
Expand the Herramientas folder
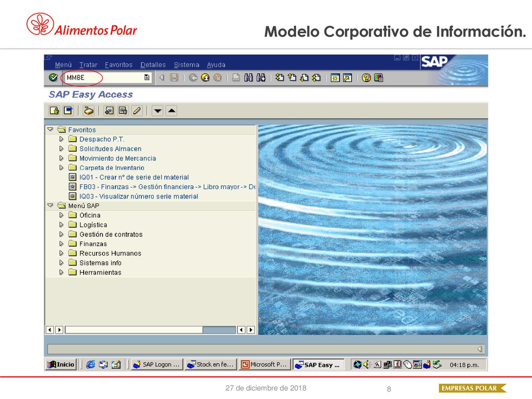point(61,272)
